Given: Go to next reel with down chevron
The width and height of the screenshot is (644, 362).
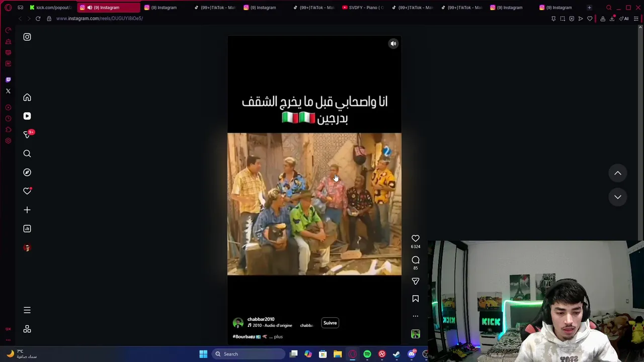Looking at the screenshot, I should 618,197.
